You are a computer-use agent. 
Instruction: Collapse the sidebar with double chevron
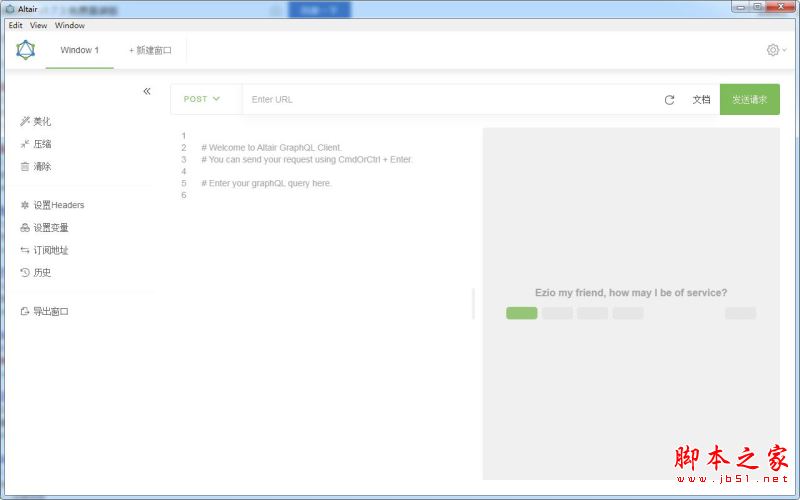pos(147,91)
